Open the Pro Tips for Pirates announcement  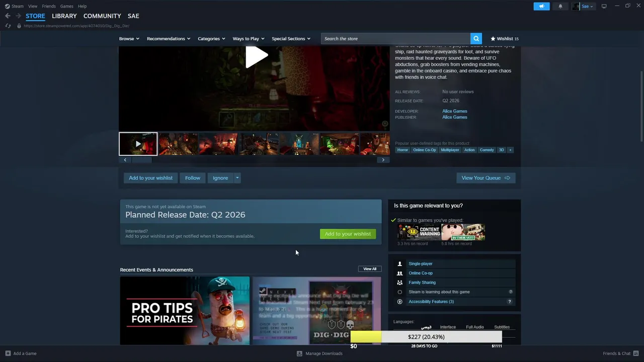185,311
